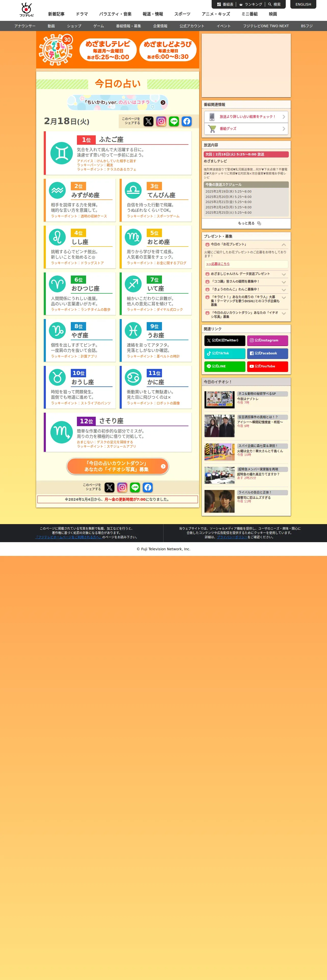The image size is (327, 980).
Task: Click the しし座 Leo icon
Action: coord(58,237)
